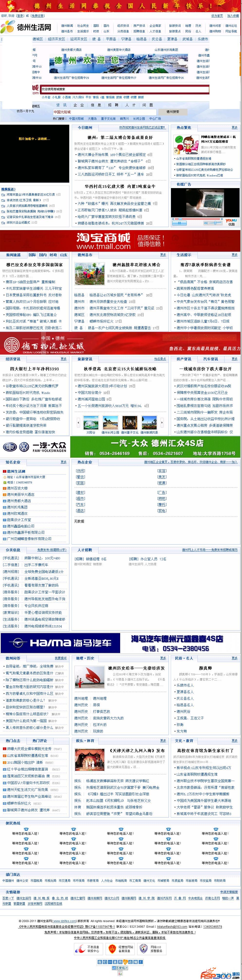Open the 百度统计 link at bottom
This screenshot has width=242, height=980.
(120, 967)
